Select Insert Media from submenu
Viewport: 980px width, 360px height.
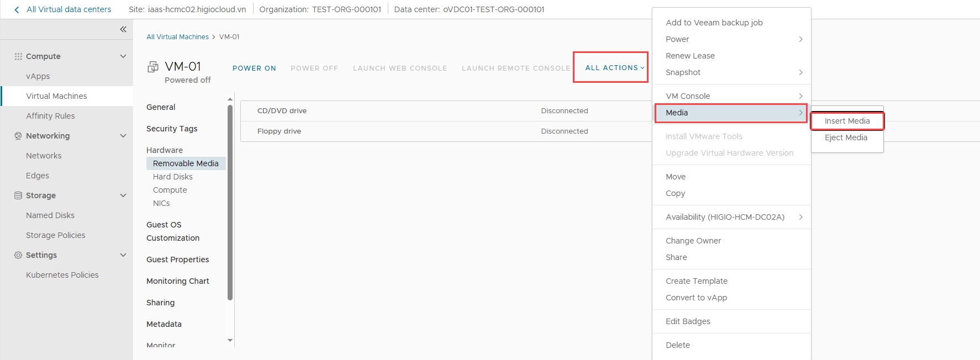847,121
